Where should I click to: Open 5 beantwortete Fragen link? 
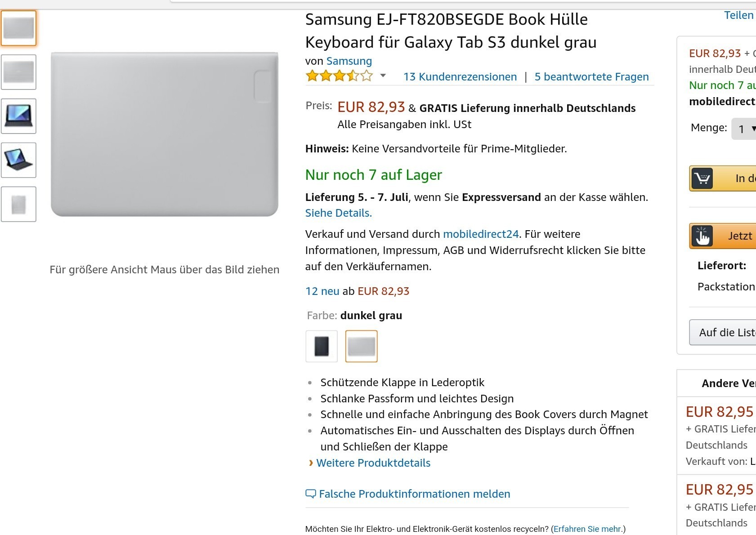pyautogui.click(x=591, y=77)
